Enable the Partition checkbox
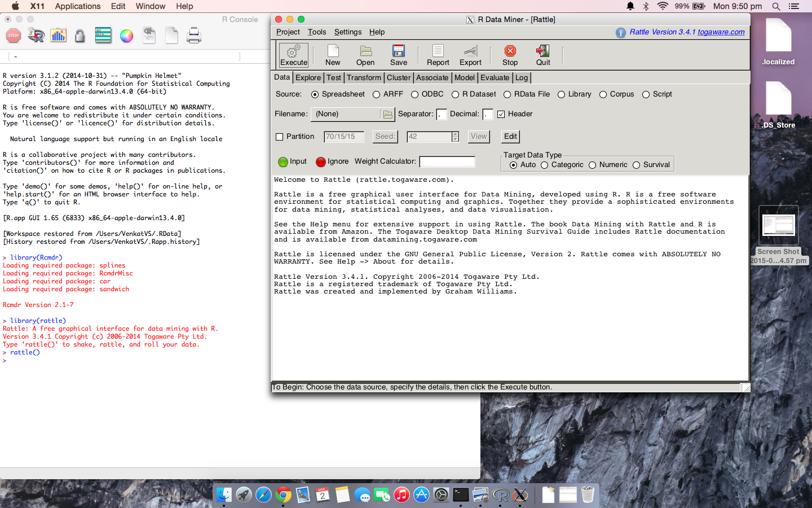 (x=294, y=137)
